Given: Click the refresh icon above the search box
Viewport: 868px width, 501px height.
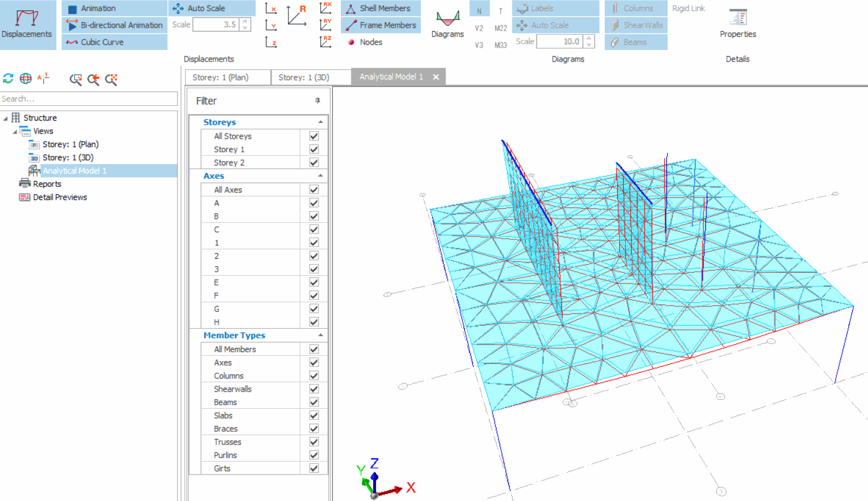Looking at the screenshot, I should pyautogui.click(x=8, y=79).
